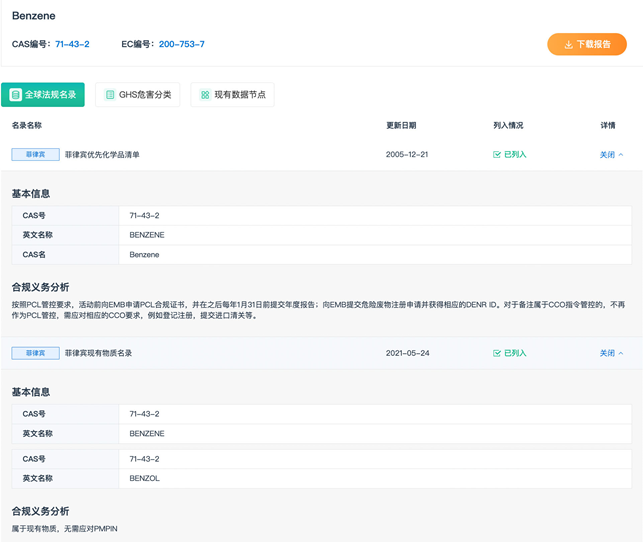This screenshot has height=542, width=643.
Task: Click the 已列入 check icon for 菲律宾优先化学品清单
Action: click(x=497, y=155)
